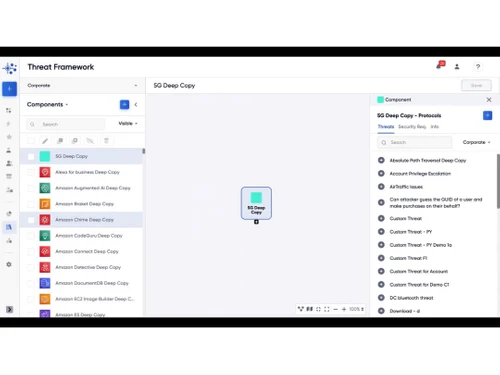Click the fullscreen icon in canvas toolbar
The width and height of the screenshot is (500, 375).
[327, 309]
